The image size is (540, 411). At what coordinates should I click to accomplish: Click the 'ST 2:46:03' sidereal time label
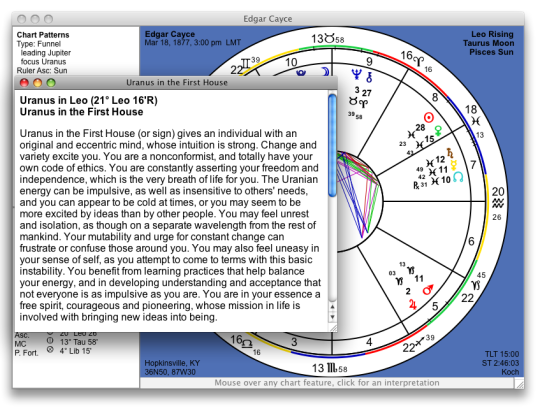tap(500, 363)
